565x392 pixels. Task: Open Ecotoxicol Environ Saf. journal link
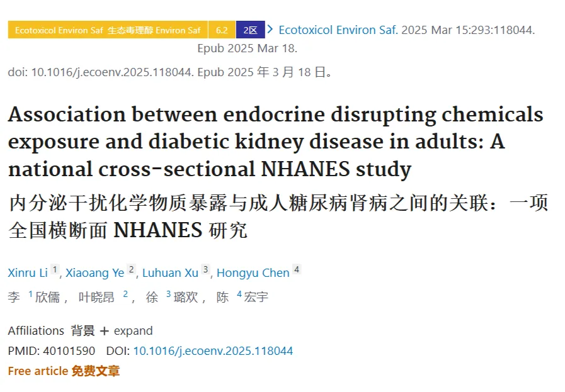point(338,30)
